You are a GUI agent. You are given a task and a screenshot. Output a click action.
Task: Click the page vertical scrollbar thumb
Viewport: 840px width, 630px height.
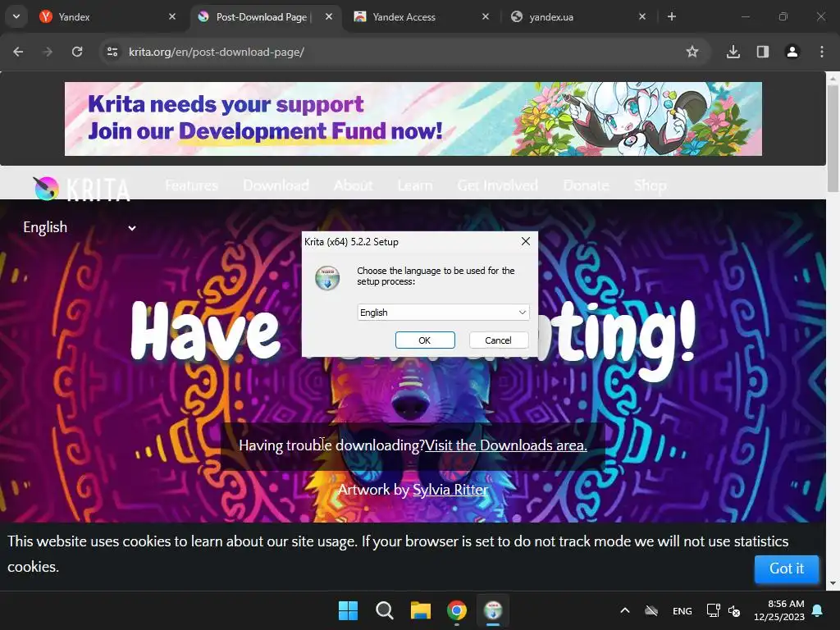click(x=833, y=138)
